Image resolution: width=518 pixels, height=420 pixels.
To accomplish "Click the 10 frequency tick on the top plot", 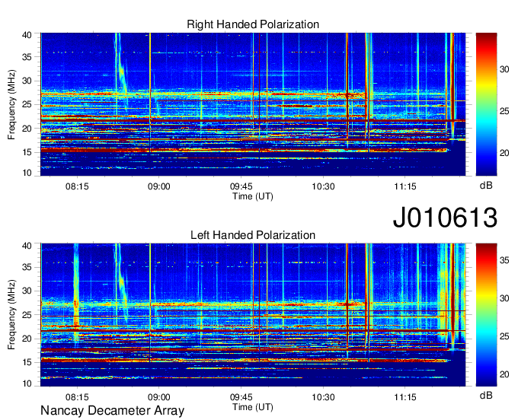I will point(27,173).
